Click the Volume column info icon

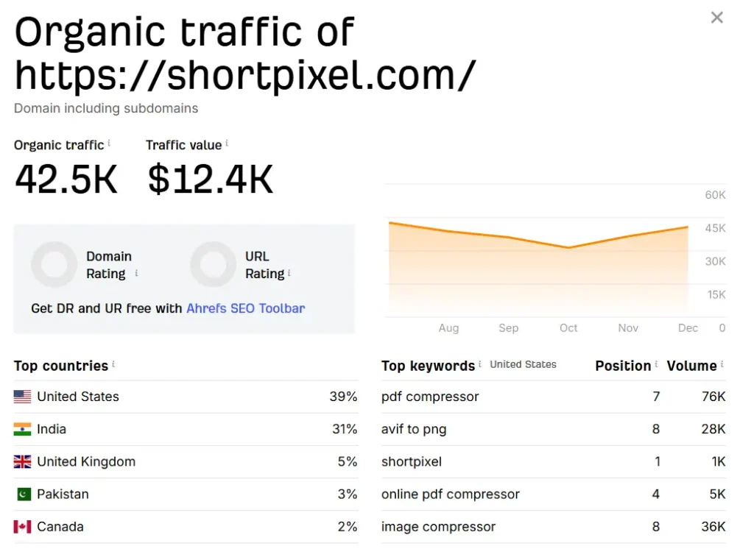[x=722, y=364]
